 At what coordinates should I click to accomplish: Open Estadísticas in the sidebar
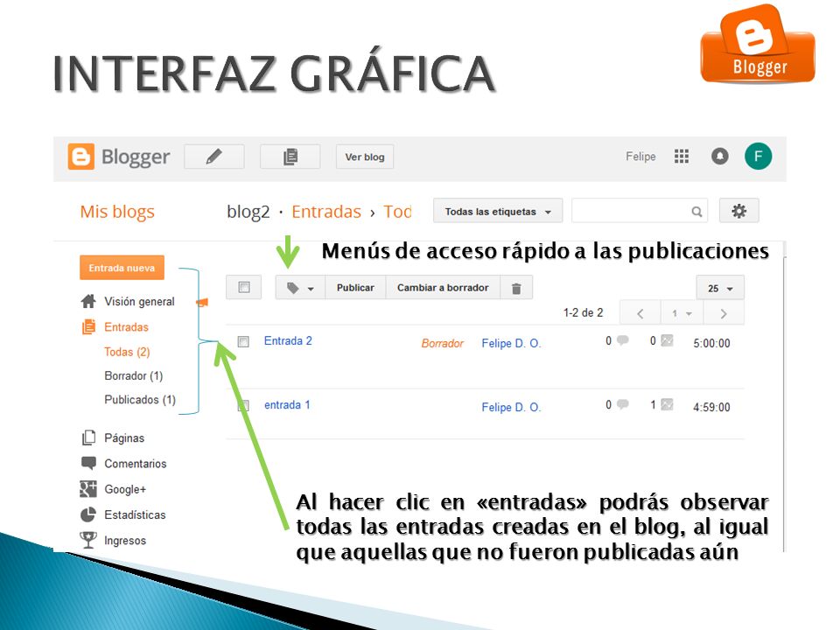[135, 514]
